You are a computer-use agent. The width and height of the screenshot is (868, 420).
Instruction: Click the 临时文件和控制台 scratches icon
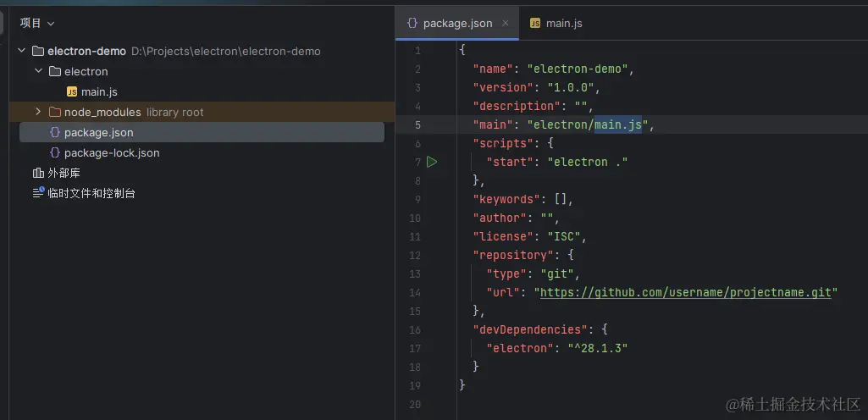click(x=38, y=193)
